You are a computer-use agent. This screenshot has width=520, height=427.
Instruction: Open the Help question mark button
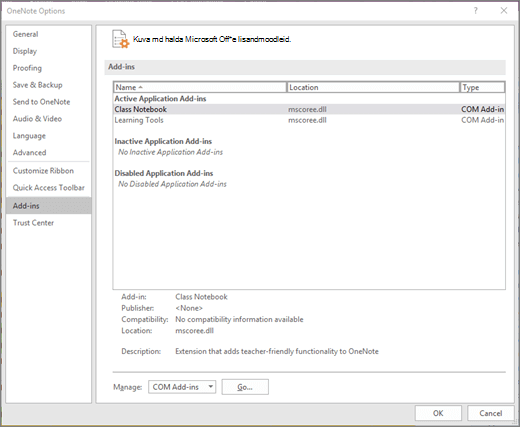coord(476,11)
